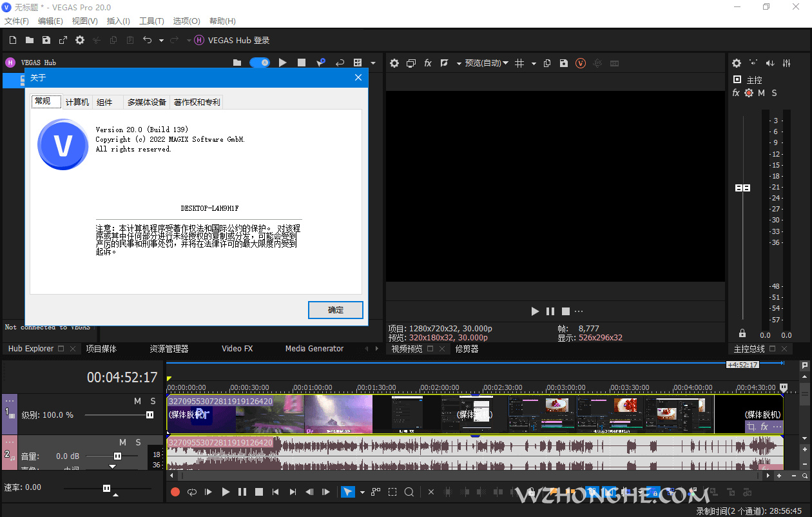
Task: Open the video preview settings gear
Action: [x=394, y=63]
